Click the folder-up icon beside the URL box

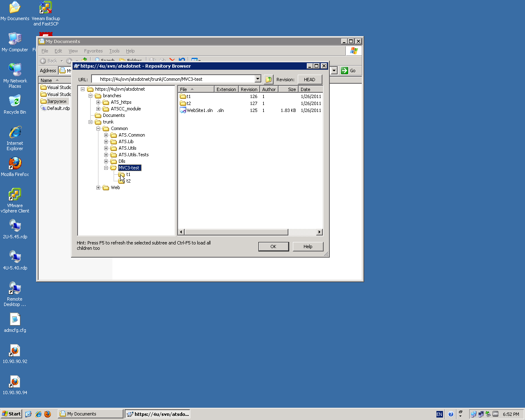269,79
